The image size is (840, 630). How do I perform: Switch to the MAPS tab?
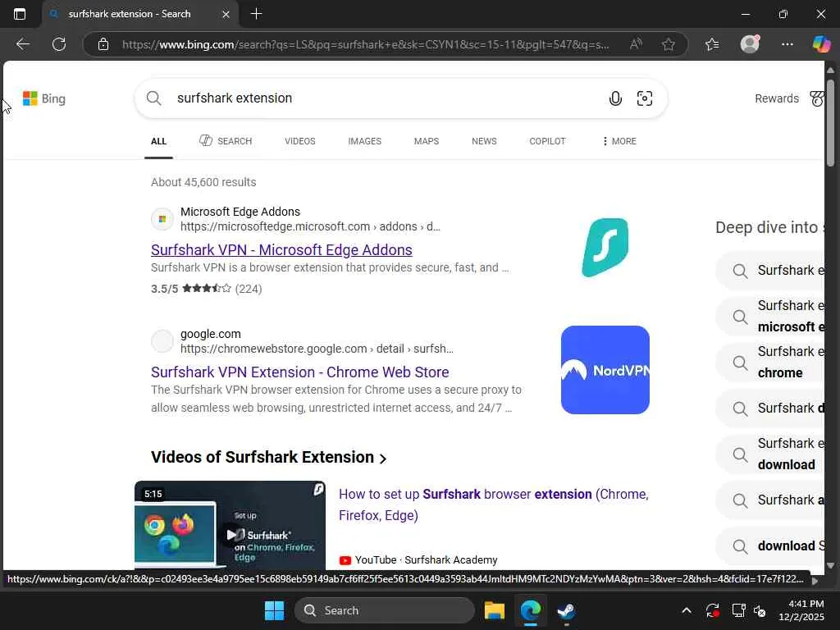pyautogui.click(x=427, y=141)
